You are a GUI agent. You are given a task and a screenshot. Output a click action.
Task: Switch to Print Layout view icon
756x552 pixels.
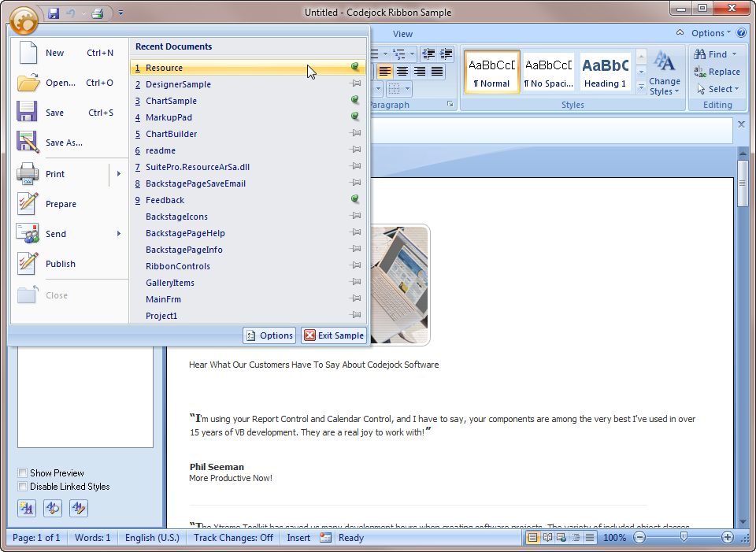(x=532, y=537)
